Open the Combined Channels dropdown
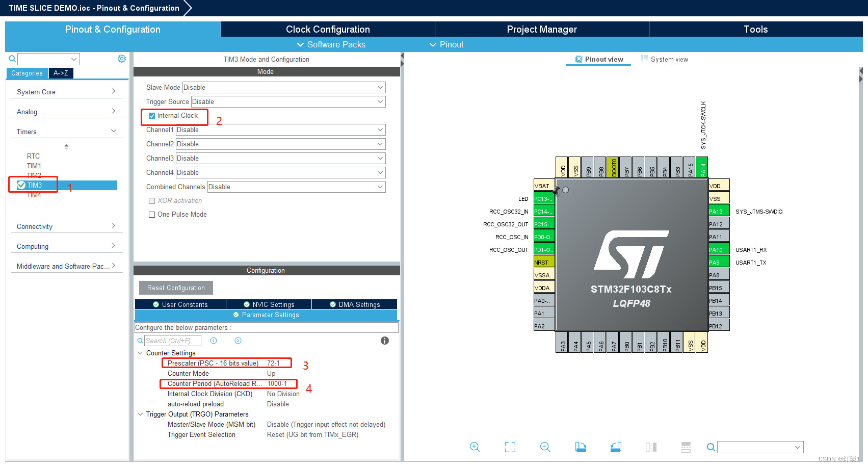 click(297, 187)
